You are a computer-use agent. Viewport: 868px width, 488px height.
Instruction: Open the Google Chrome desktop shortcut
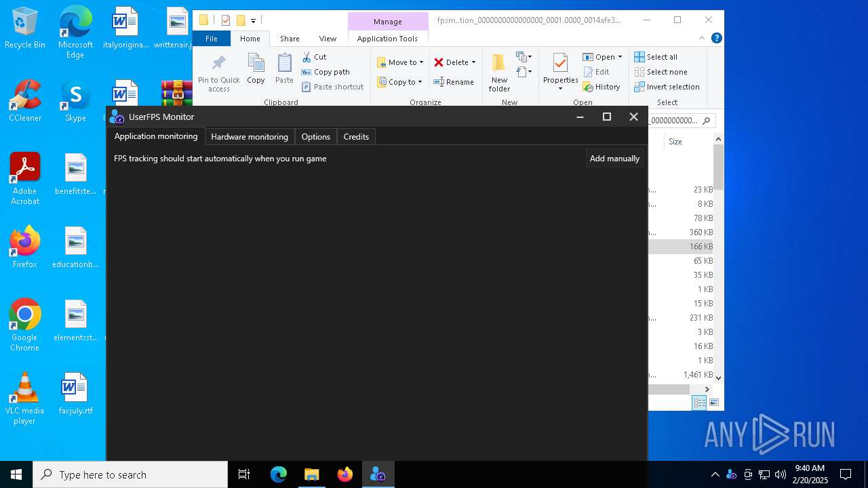coord(25,325)
